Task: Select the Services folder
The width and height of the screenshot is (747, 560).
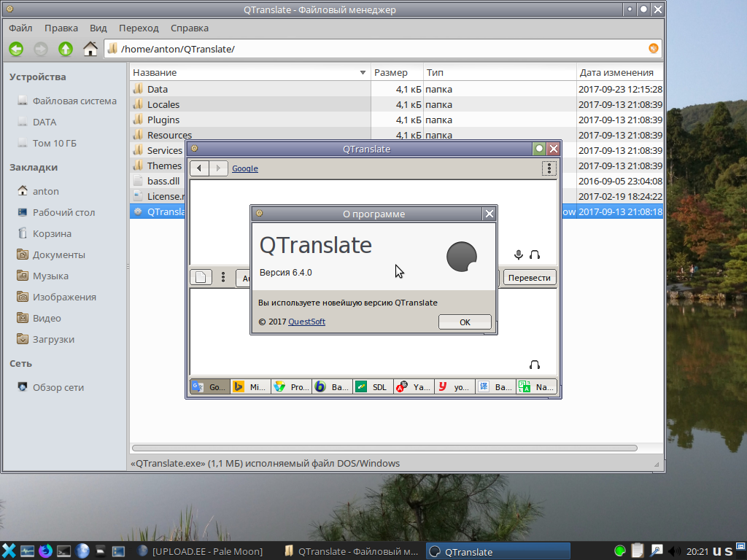Action: [x=164, y=150]
